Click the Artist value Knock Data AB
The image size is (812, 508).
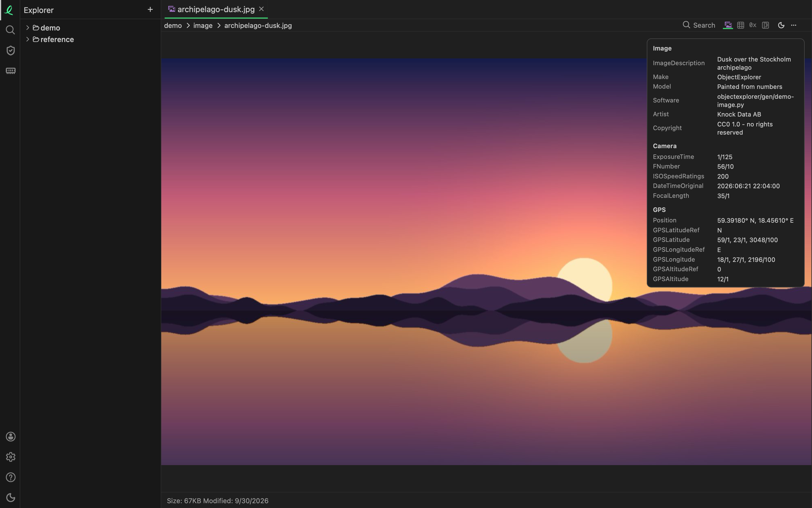click(x=739, y=114)
